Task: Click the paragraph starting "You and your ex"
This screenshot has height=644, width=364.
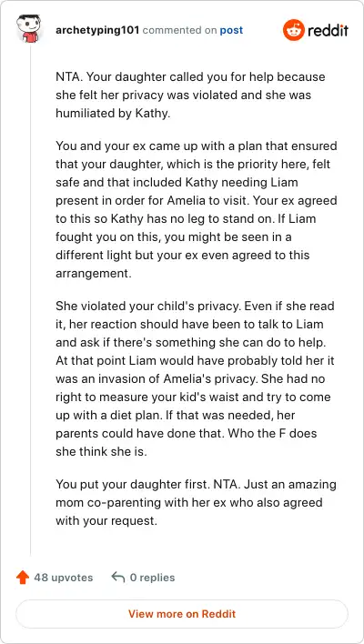Action: (x=197, y=209)
